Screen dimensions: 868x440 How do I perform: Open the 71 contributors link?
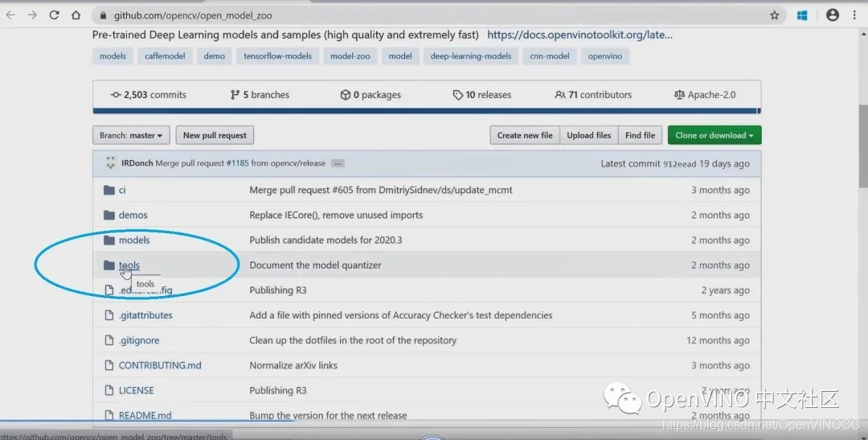tap(593, 95)
